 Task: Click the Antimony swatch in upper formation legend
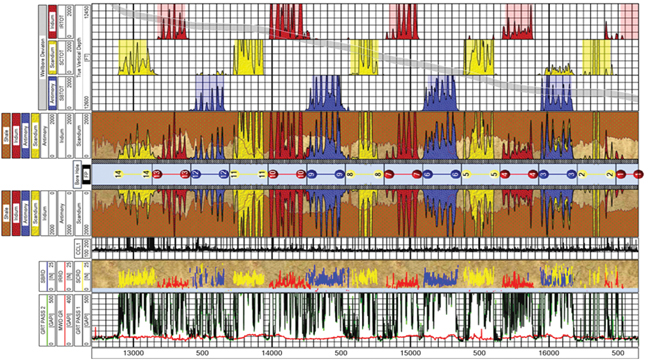tap(26, 135)
